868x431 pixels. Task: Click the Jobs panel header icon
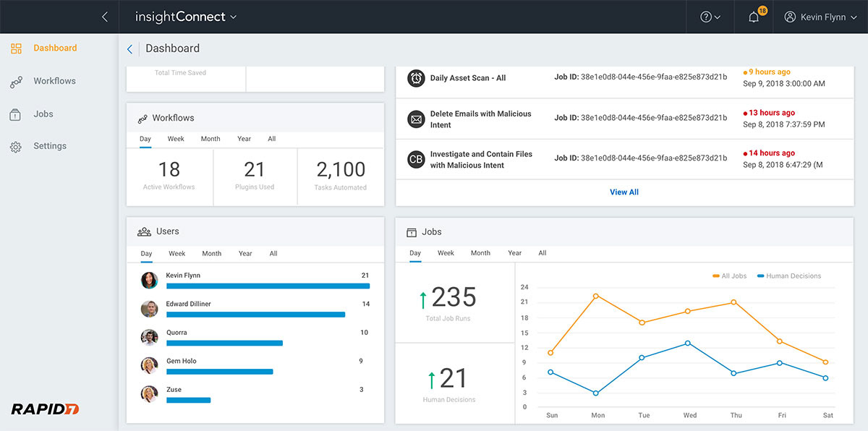tap(412, 232)
